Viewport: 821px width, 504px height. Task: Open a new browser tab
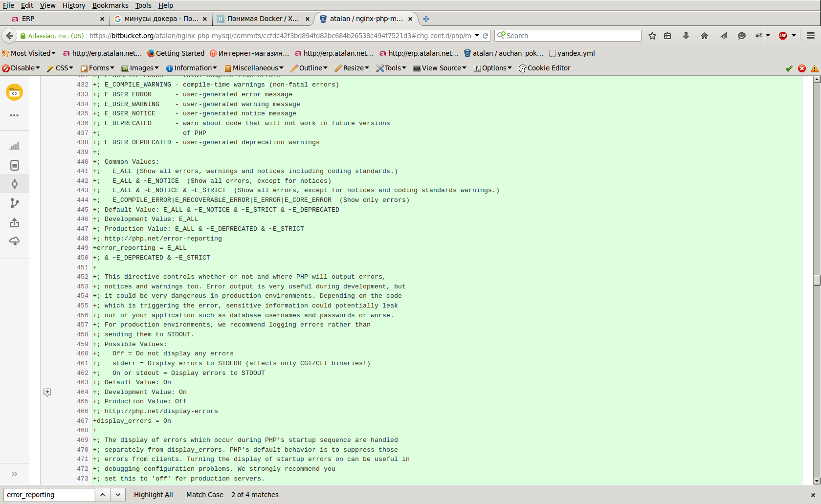point(426,19)
